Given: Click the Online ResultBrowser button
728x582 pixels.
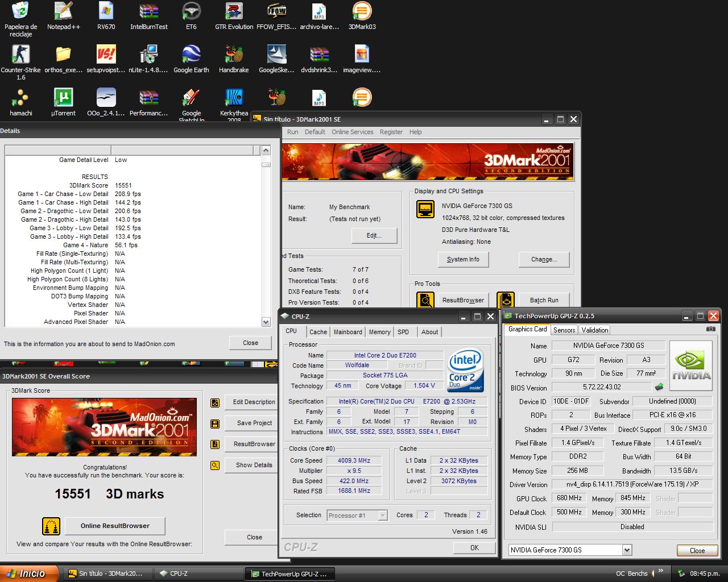Looking at the screenshot, I should pos(115,526).
